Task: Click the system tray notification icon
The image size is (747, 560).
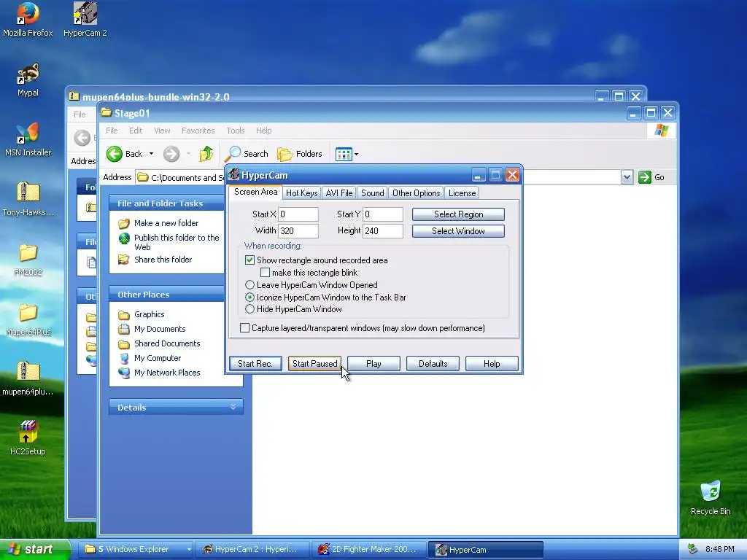Action: (693, 549)
